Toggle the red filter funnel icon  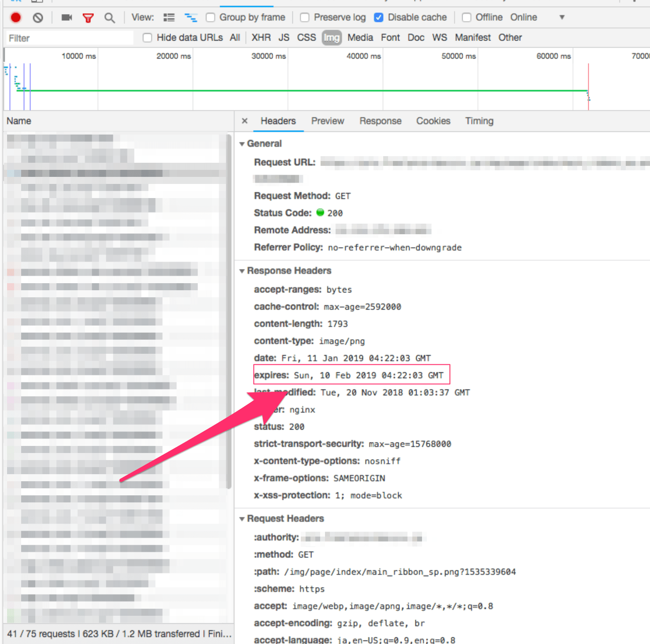88,18
